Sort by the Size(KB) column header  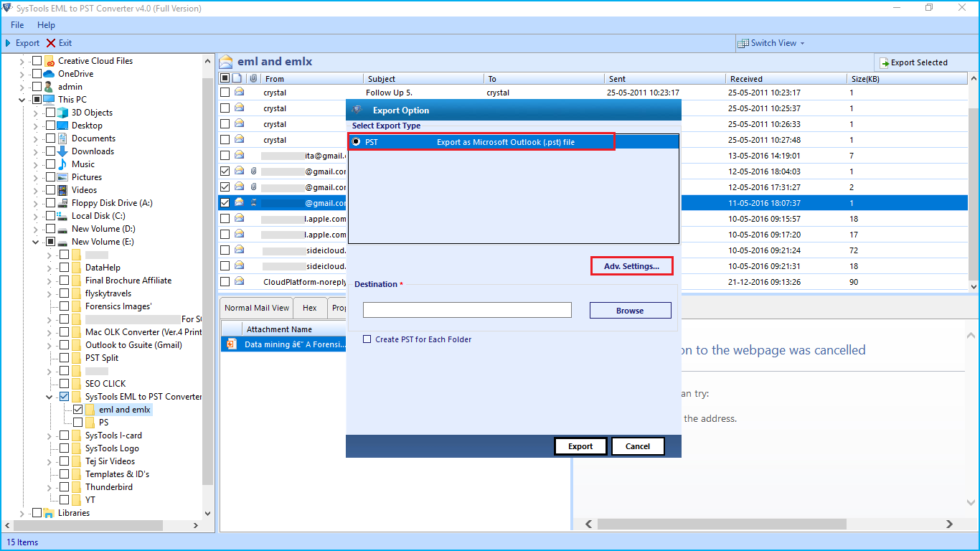pos(906,79)
